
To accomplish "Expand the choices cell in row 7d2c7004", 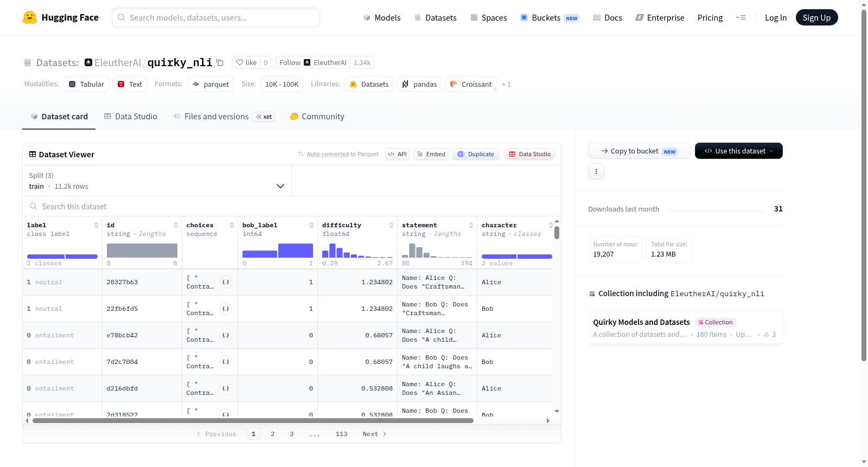I will pyautogui.click(x=226, y=362).
